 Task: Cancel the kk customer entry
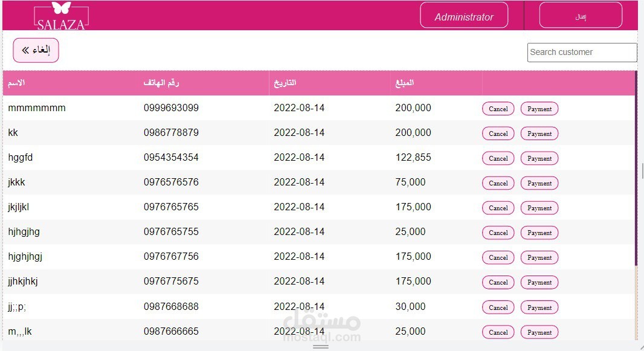point(498,134)
